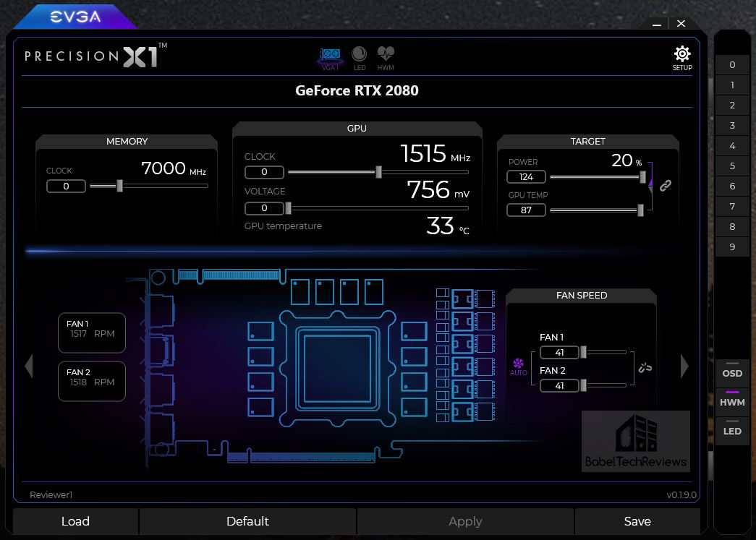Click the GPU die in the card diagram
This screenshot has height=540, width=756.
[x=338, y=369]
